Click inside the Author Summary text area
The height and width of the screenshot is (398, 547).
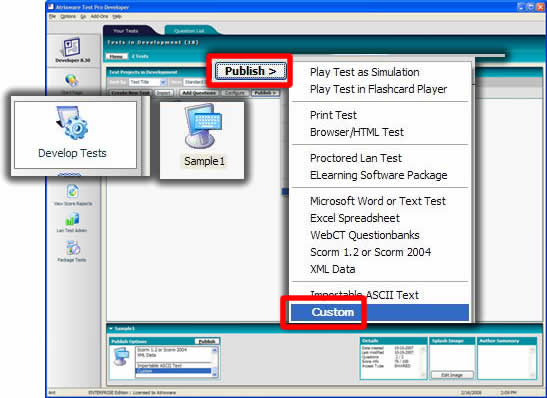click(504, 361)
